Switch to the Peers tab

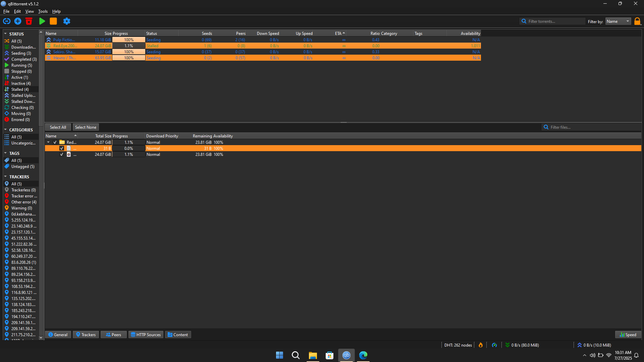(114, 335)
